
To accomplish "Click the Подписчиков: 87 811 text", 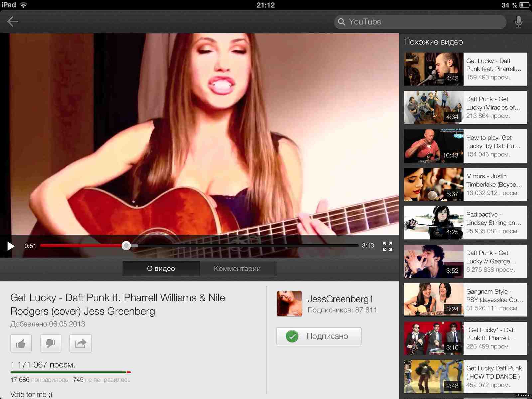I will 342,310.
